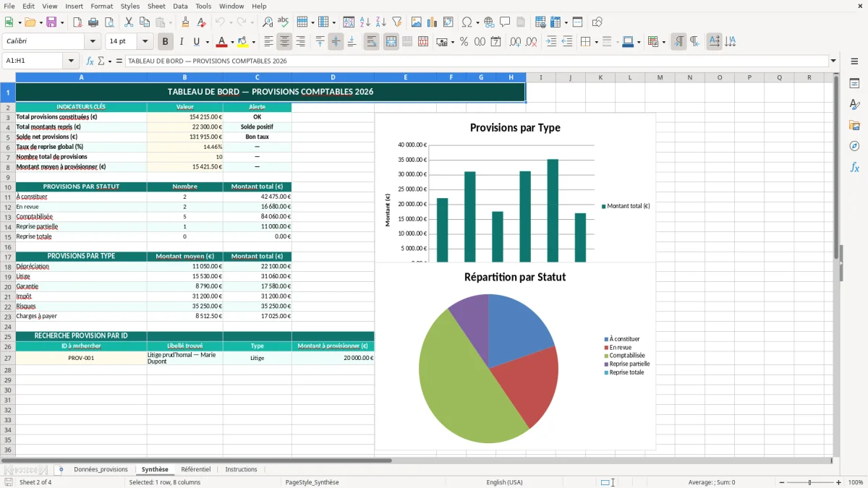The height and width of the screenshot is (488, 868).
Task: Switch to Référentiel sheet tab
Action: tap(196, 470)
